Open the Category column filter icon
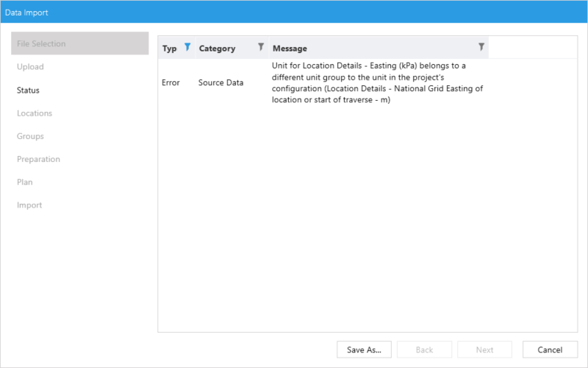Screen dimensions: 588x368 click(x=260, y=47)
